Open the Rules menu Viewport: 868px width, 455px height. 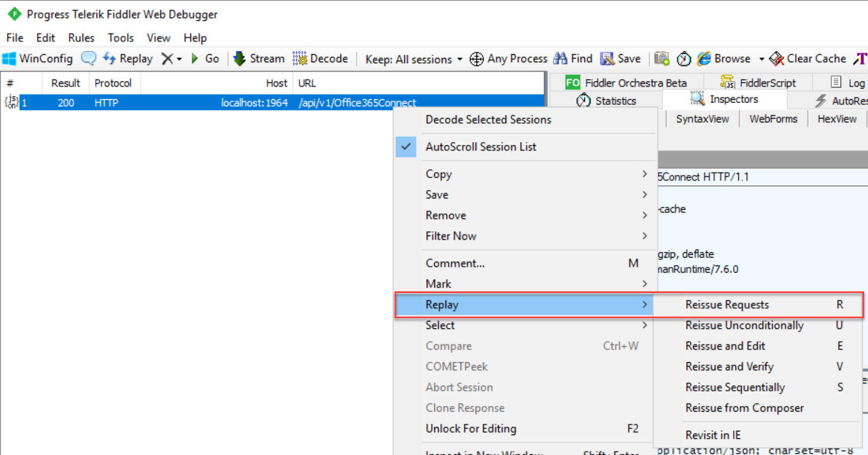pyautogui.click(x=80, y=38)
